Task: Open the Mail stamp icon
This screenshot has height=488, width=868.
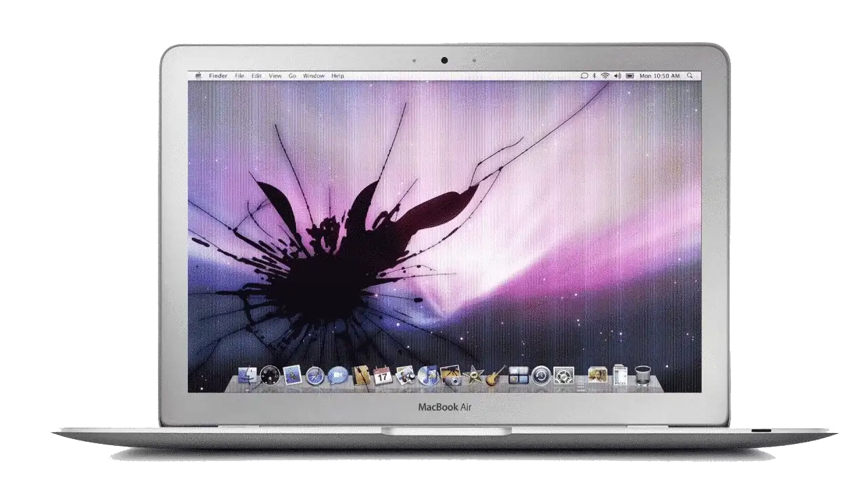Action: point(292,375)
